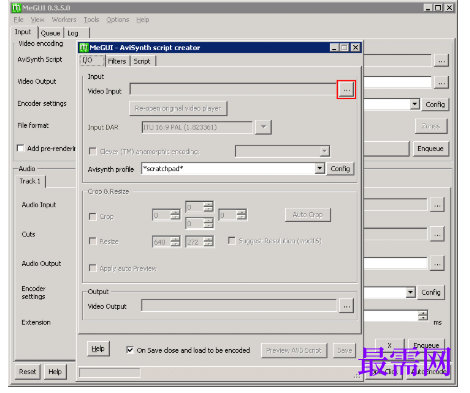Image resolution: width=470 pixels, height=393 pixels.
Task: Click the Help button in script creator
Action: (98, 349)
